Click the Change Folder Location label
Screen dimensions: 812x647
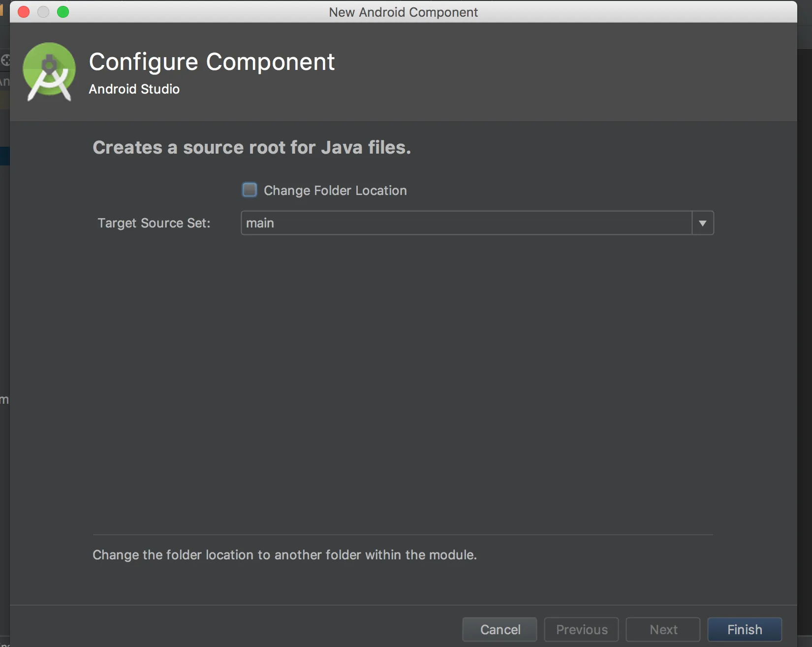click(335, 191)
